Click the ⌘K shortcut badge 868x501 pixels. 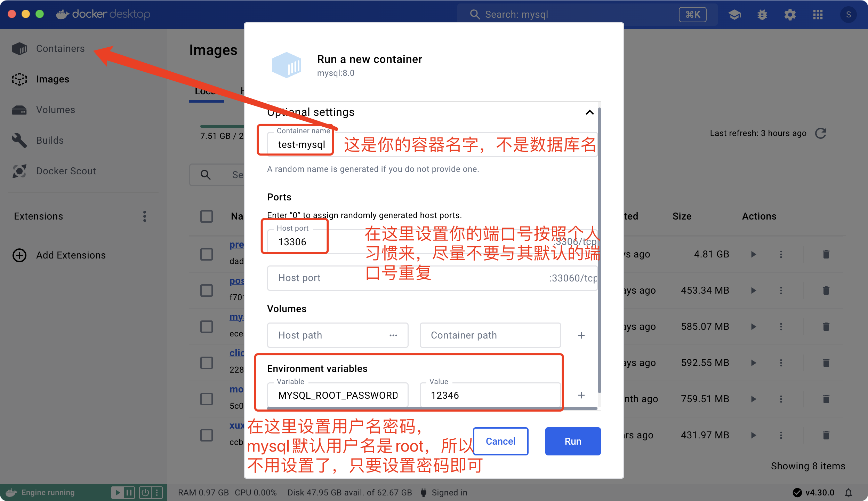692,15
